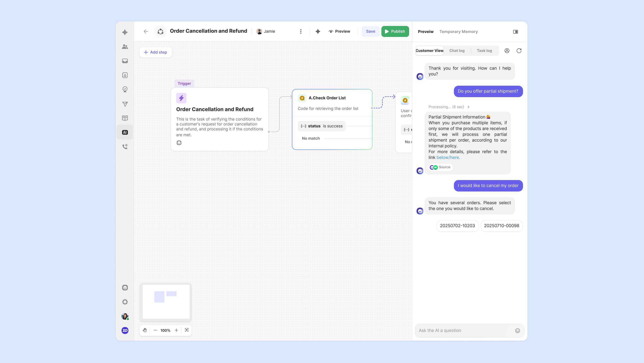Click the 100% zoom level

click(x=165, y=330)
